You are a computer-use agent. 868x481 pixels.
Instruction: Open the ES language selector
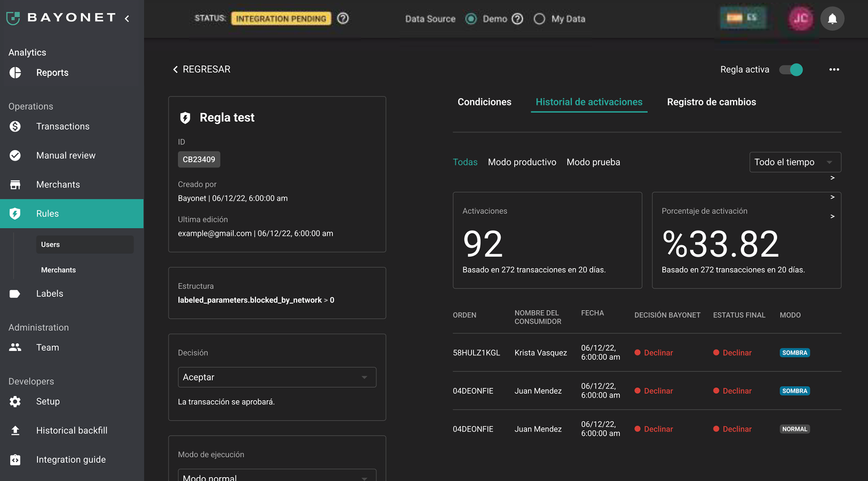[743, 18]
